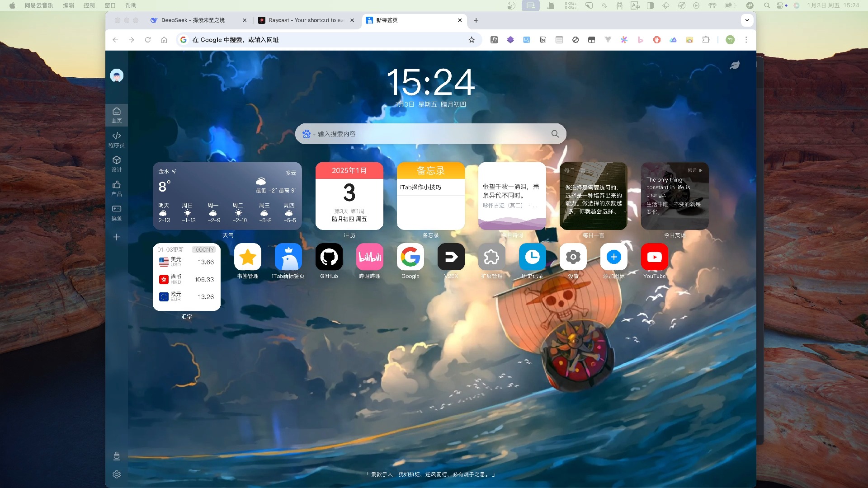Open the Google shortcut icon
Image resolution: width=868 pixels, height=488 pixels.
[x=410, y=257]
